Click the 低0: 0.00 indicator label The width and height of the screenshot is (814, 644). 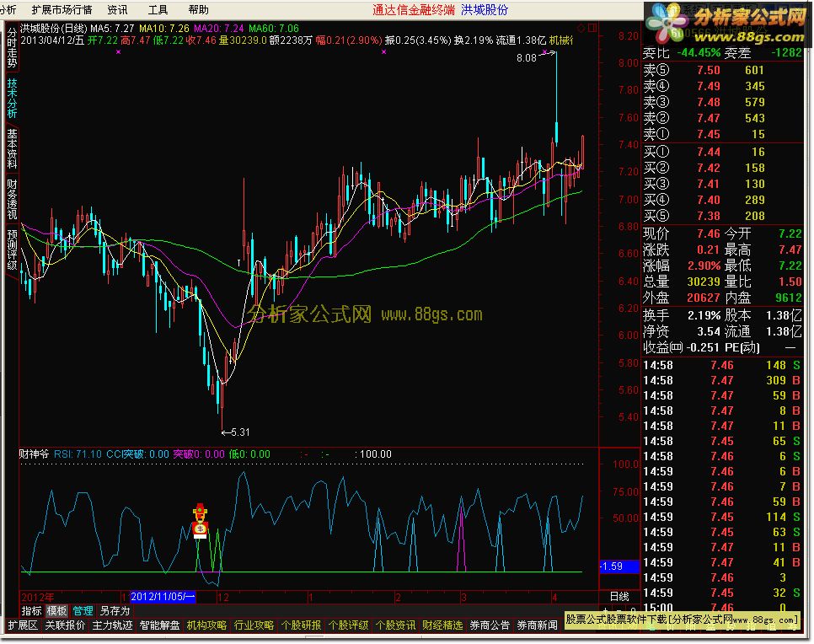point(249,453)
